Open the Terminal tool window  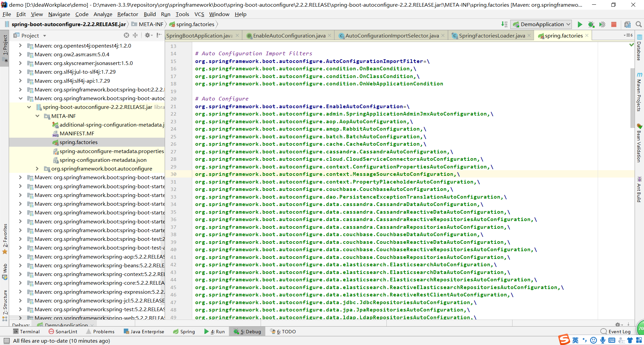26,332
